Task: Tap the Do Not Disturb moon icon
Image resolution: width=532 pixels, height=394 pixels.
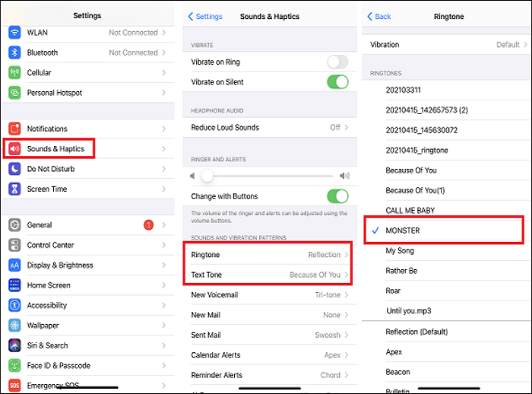Action: click(14, 169)
